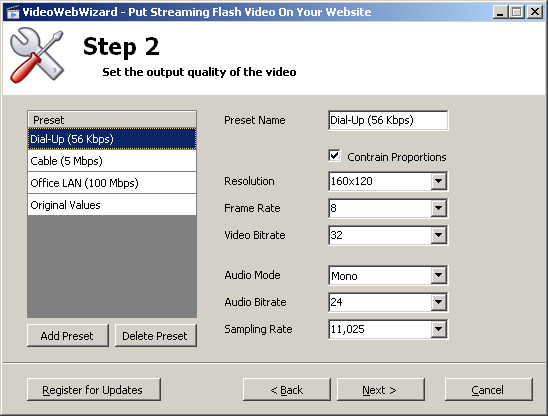Click the Preset column header
This screenshot has width=548, height=416.
(x=112, y=120)
